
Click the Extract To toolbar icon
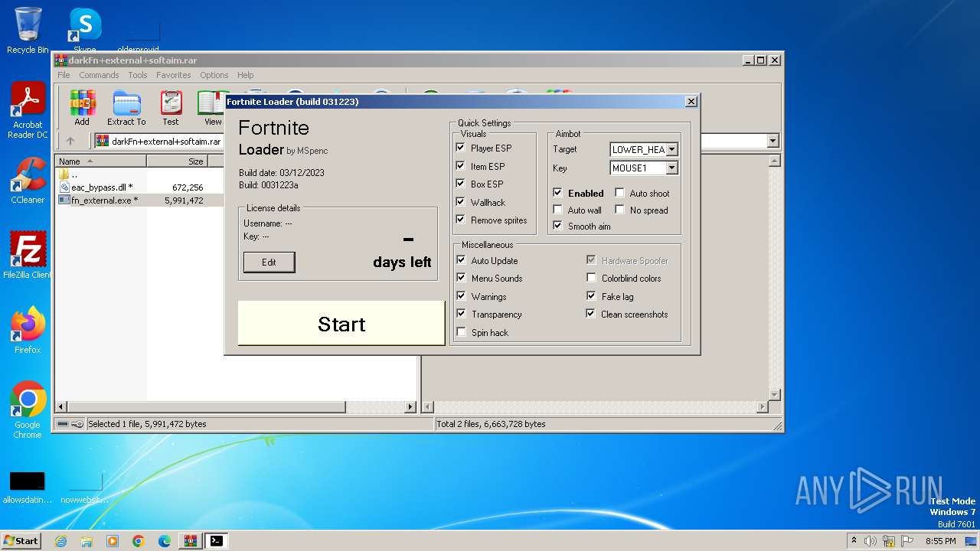(126, 108)
